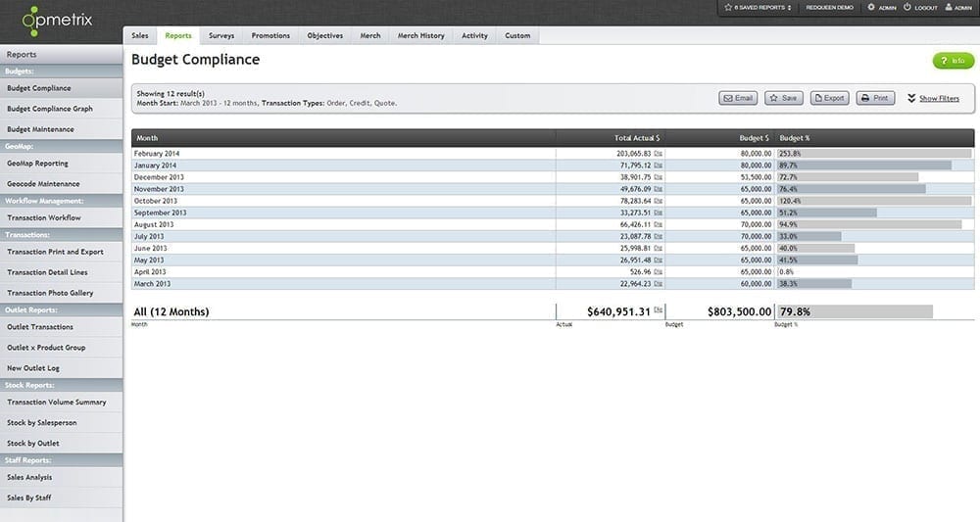The image size is (980, 522).
Task: Open drill-down icon for September 2013 actual
Action: tap(659, 213)
